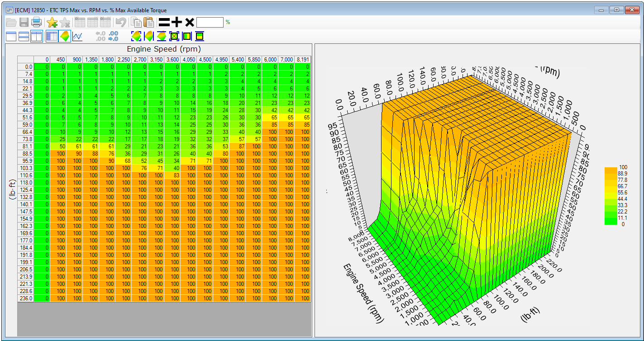Click the orange 100 legend color band
This screenshot has height=341, width=644.
[x=610, y=170]
